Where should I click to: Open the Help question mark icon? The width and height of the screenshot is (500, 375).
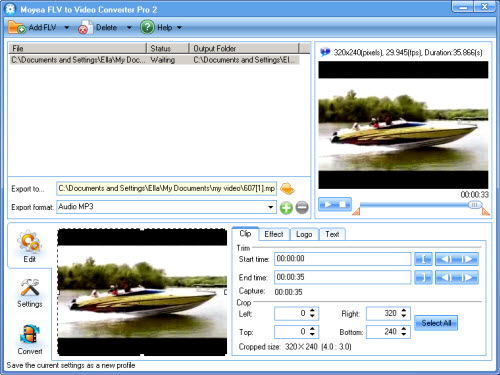[147, 27]
